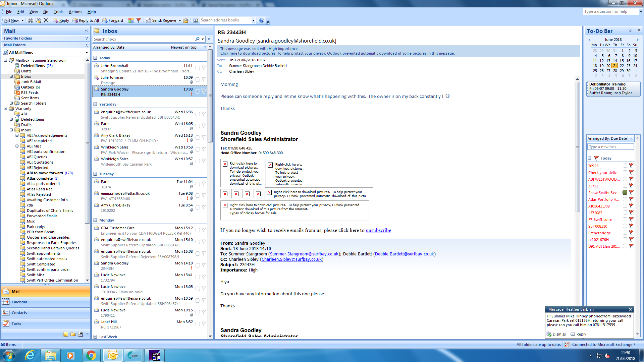Viewport: 644px width, 362px height.
Task: Open the Tools menu
Action: click(x=58, y=12)
